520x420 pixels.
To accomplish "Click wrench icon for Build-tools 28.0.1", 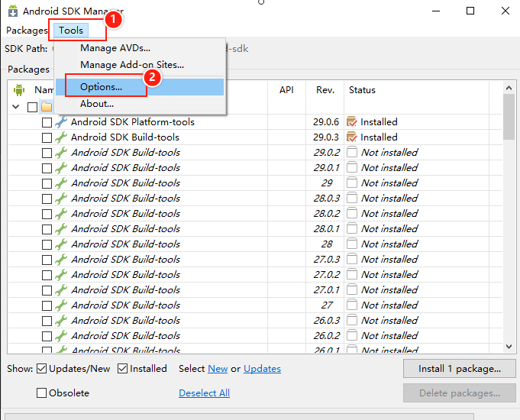I will [x=61, y=229].
